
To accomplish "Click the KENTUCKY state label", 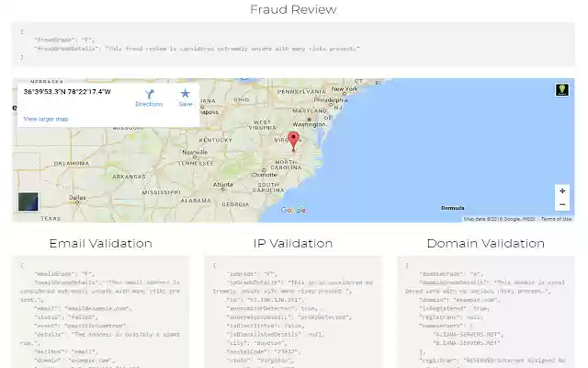I will (x=216, y=140).
